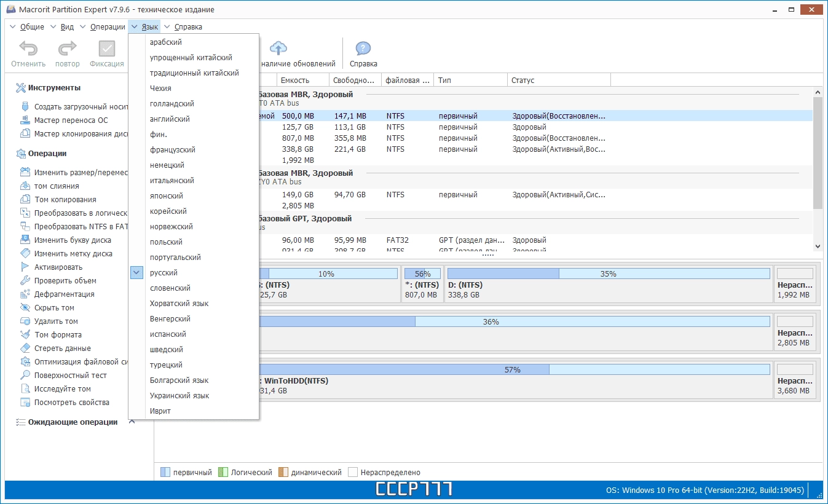Collapse the Инструменты section header
Viewport: 828px width, 504px height.
click(x=54, y=88)
